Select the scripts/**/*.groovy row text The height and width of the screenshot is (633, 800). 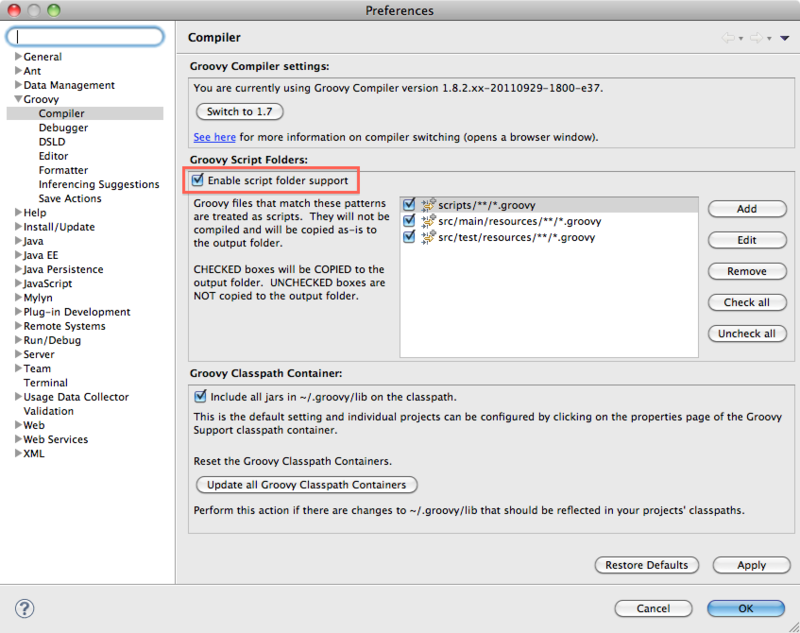(487, 205)
